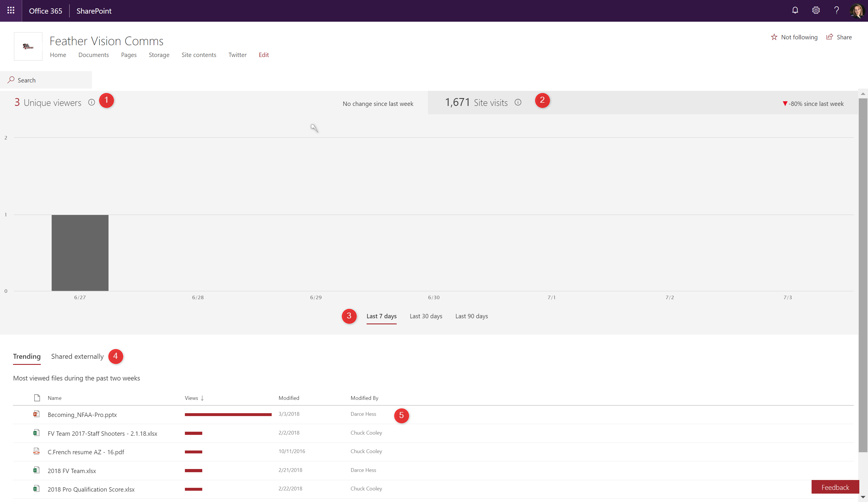868x502 pixels.
Task: Click the Excel icon for 2018 Pro Qualification Score
Action: pyautogui.click(x=36, y=489)
